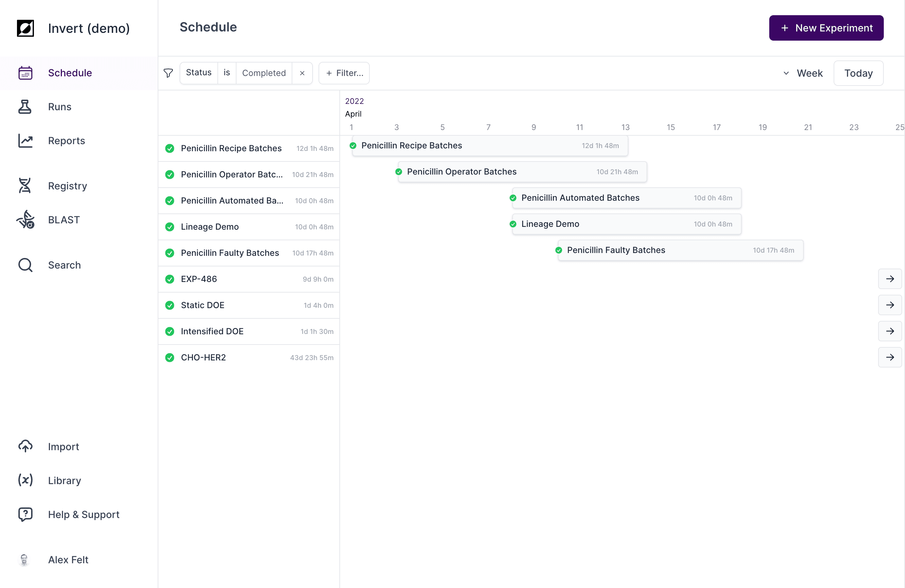The image size is (905, 588).
Task: Go to the Runs page
Action: (79, 107)
